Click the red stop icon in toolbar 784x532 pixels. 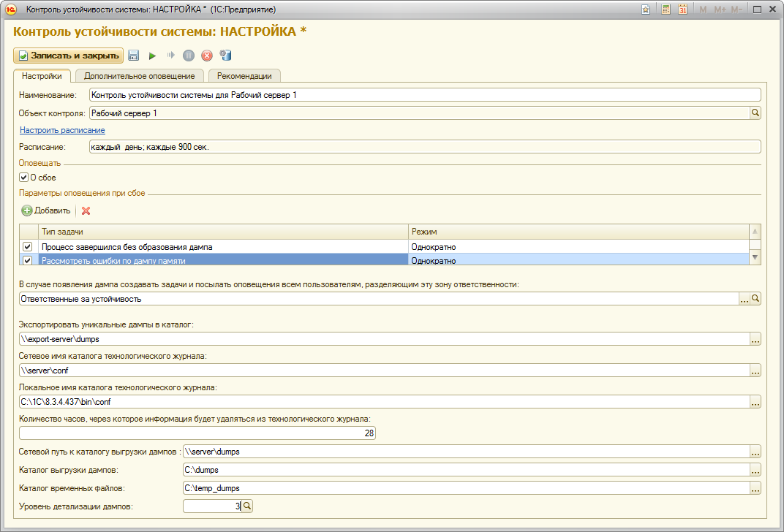(207, 56)
